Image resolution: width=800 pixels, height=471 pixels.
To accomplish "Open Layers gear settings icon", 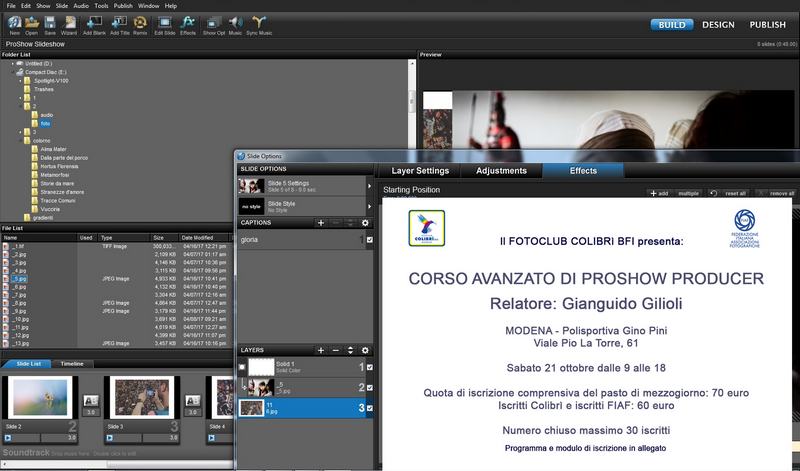I will tap(365, 350).
